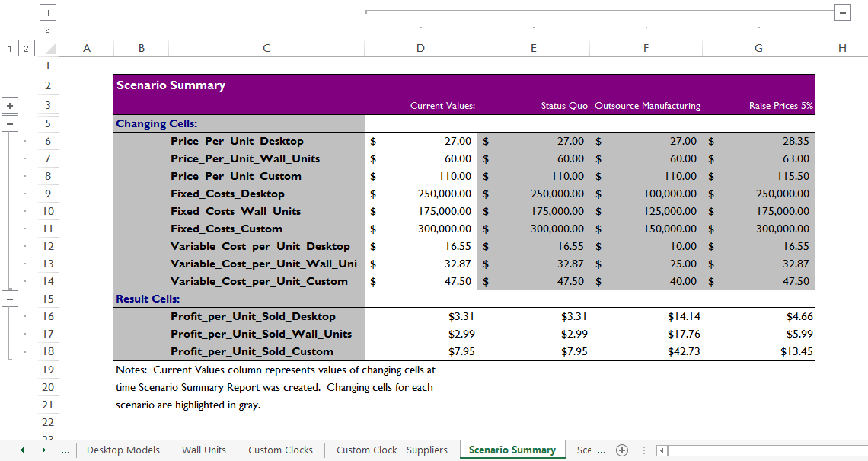Click the left sheet navigation arrow
Screen dimensions: 868x461
(x=21, y=450)
